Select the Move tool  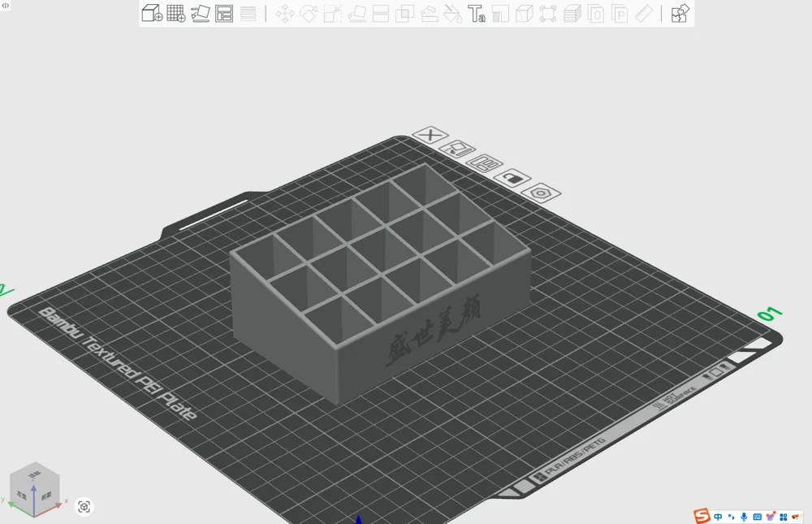point(284,14)
